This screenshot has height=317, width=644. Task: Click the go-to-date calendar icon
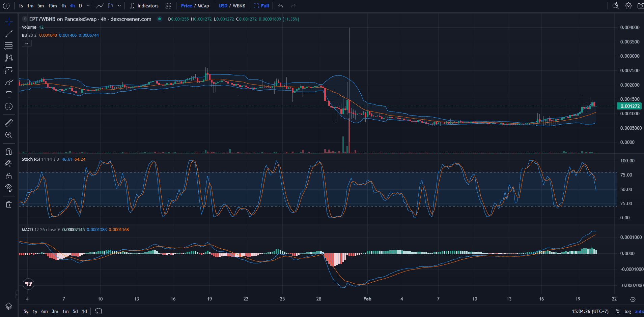click(98, 311)
